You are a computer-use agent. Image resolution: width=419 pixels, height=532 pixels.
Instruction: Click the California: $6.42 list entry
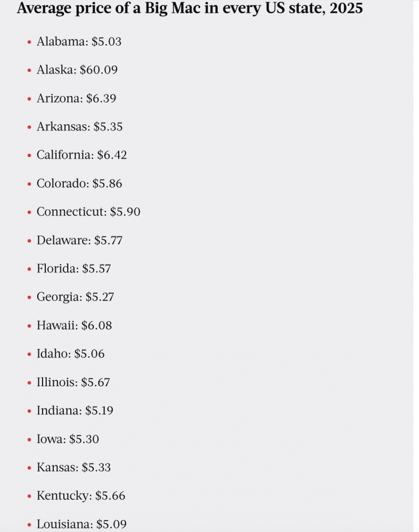[81, 155]
